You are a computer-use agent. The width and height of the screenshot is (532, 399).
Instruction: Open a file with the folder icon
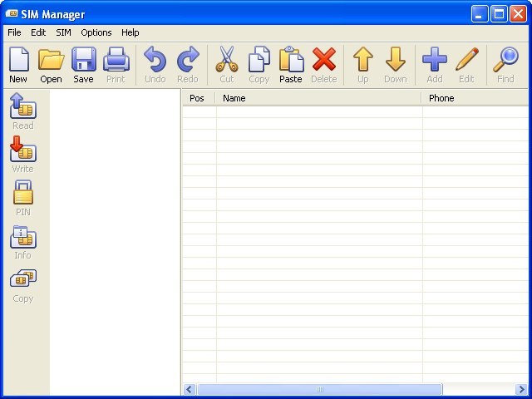click(52, 65)
